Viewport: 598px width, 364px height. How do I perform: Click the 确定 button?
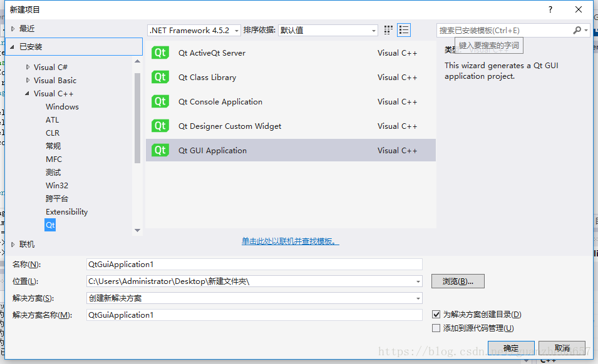click(x=511, y=348)
